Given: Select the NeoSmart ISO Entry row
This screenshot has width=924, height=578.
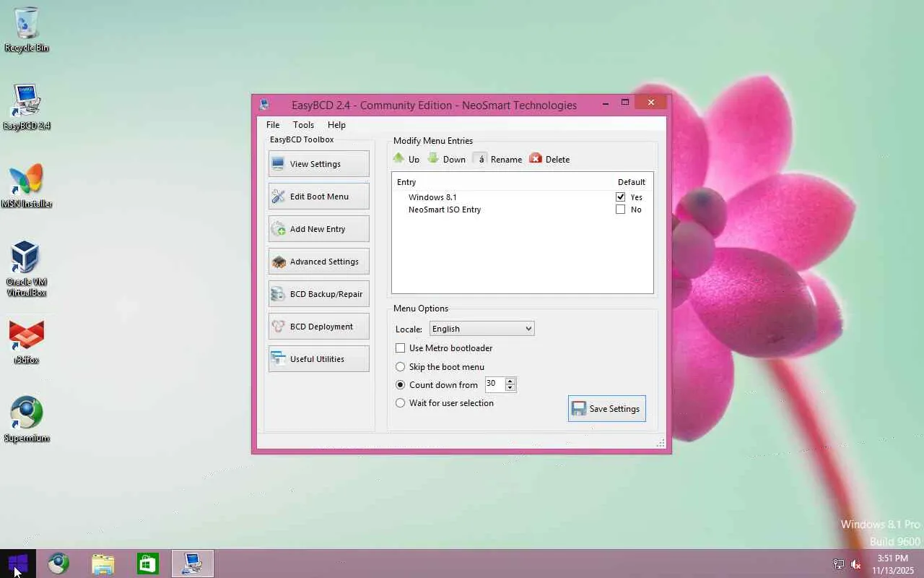Looking at the screenshot, I should pos(523,210).
